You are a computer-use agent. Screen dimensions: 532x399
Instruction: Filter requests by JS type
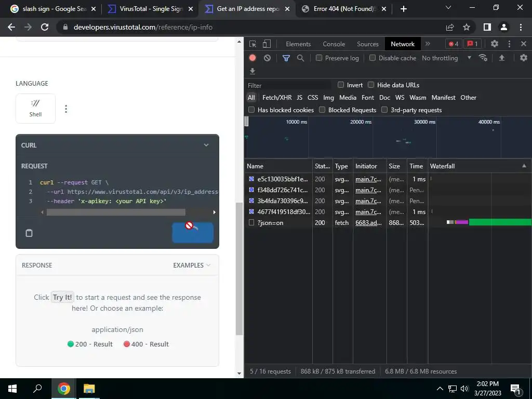point(299,98)
